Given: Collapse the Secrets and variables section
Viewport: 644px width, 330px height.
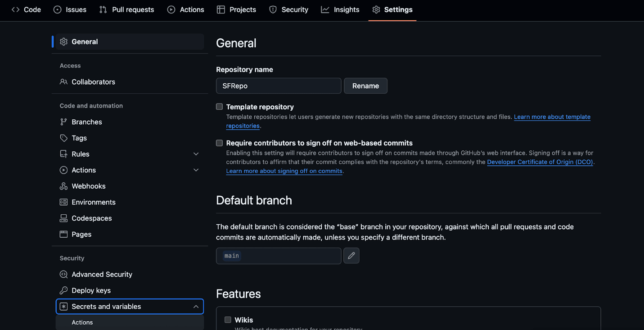Looking at the screenshot, I should click(x=196, y=307).
